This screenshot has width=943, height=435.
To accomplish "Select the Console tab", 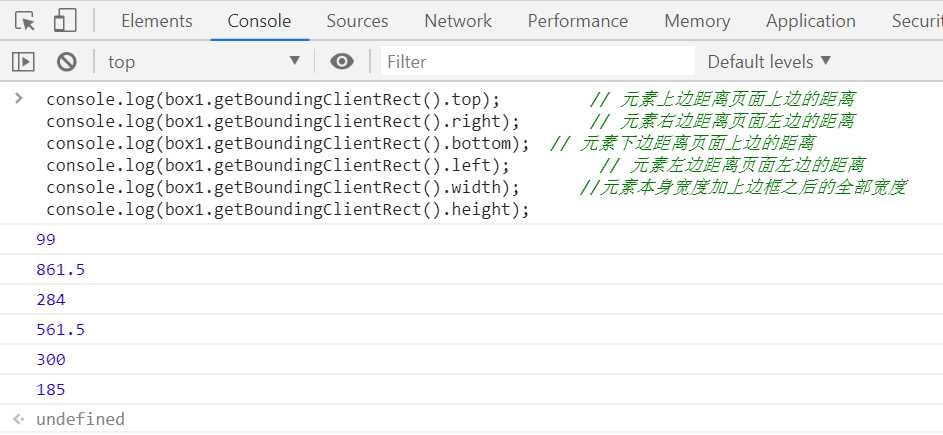I will [x=259, y=21].
